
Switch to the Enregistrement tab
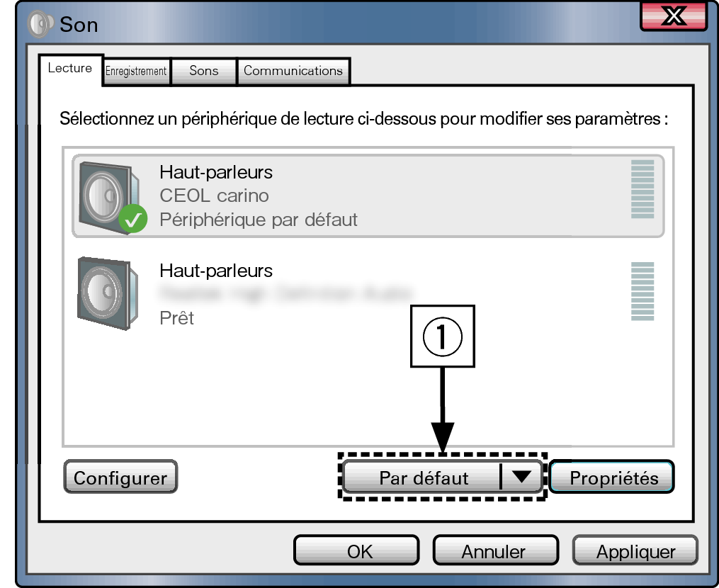click(x=136, y=71)
